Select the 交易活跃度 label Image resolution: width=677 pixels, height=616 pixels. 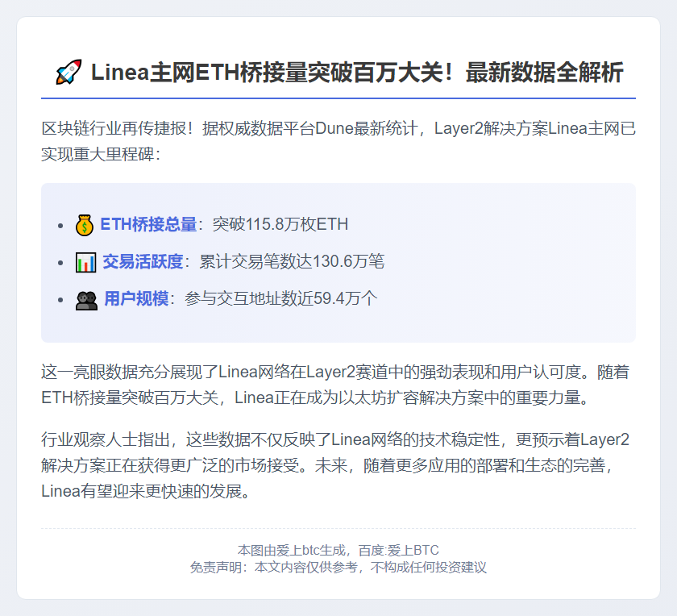[x=143, y=262]
